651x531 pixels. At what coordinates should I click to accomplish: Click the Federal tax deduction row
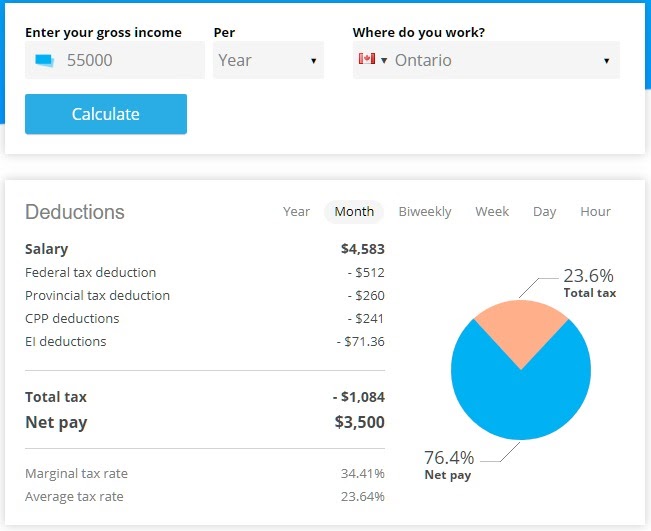tap(204, 272)
